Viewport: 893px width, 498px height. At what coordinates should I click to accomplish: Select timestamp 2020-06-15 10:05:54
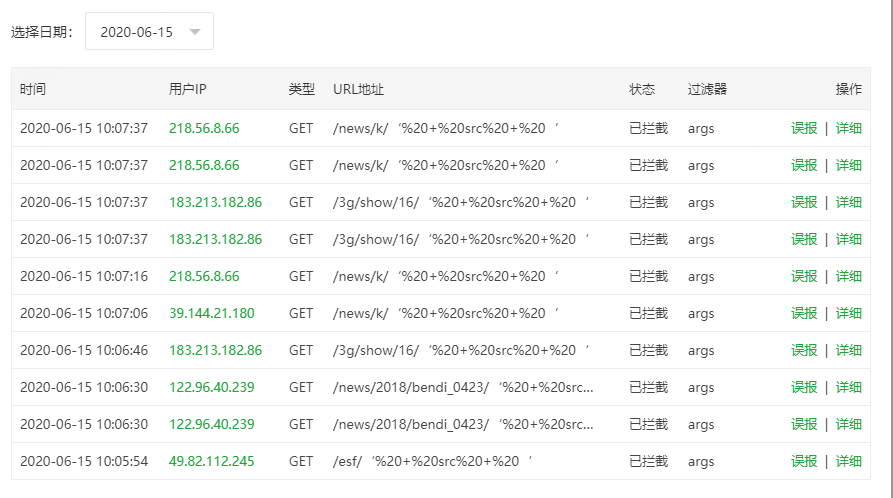coord(84,462)
